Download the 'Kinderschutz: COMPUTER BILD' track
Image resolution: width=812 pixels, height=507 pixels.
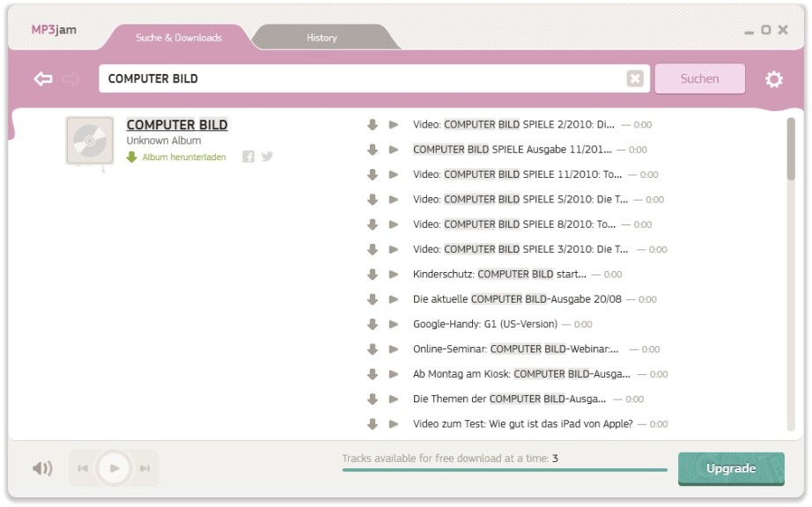[373, 275]
